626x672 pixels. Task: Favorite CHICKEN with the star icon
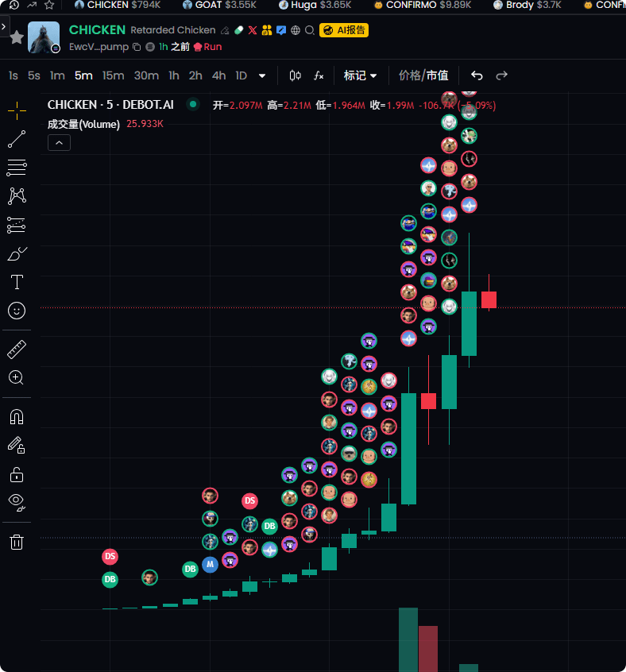pos(17,37)
